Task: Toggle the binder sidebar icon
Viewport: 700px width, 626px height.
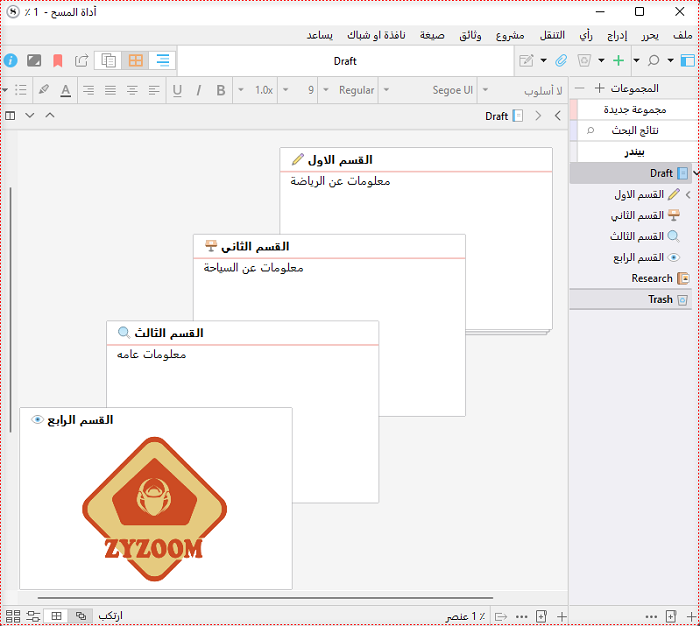Action: 688,60
